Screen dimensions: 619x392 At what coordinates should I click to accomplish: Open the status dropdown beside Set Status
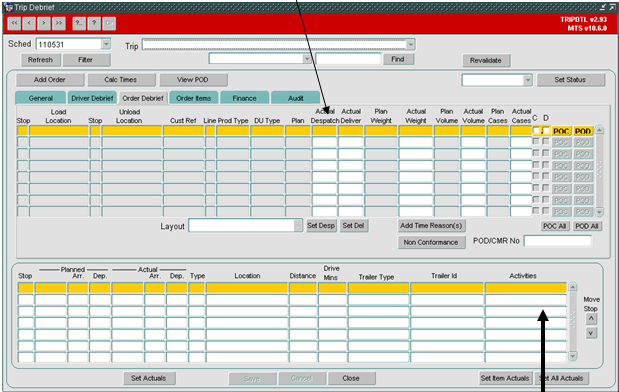(x=527, y=80)
